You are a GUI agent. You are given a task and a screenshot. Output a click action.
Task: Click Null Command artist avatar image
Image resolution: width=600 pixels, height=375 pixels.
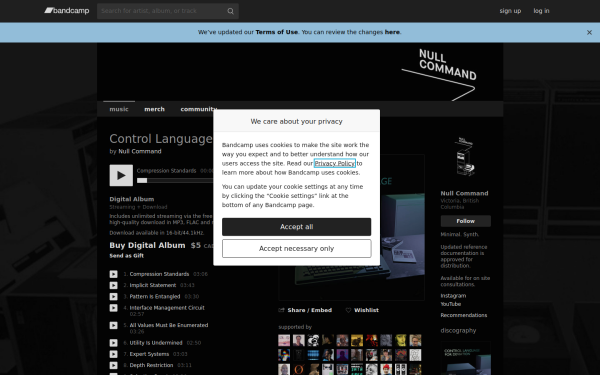tap(465, 157)
